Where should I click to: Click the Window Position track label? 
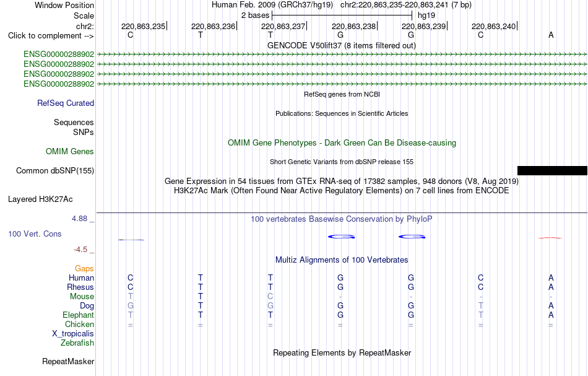[64, 5]
